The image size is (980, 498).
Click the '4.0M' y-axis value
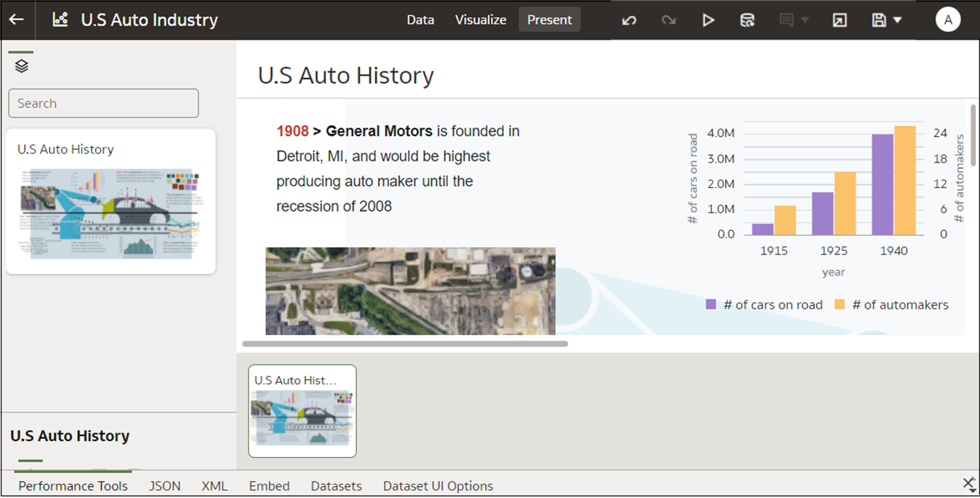tap(721, 133)
